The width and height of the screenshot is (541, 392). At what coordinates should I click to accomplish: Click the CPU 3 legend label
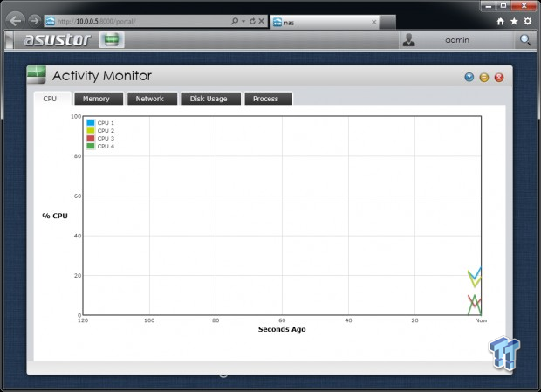[106, 138]
